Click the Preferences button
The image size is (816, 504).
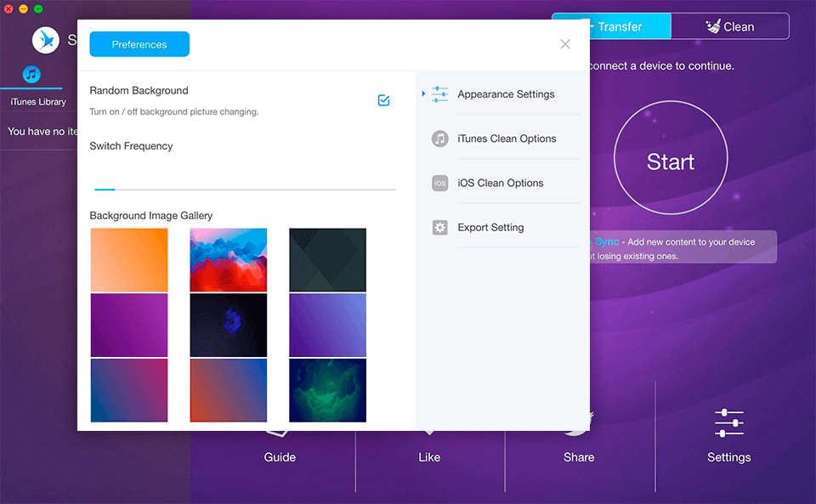[x=139, y=44]
